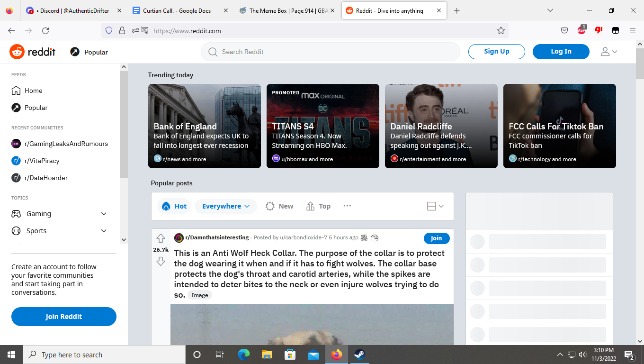Open a new browser tab
Viewport: 644px width, 364px height.
(456, 10)
